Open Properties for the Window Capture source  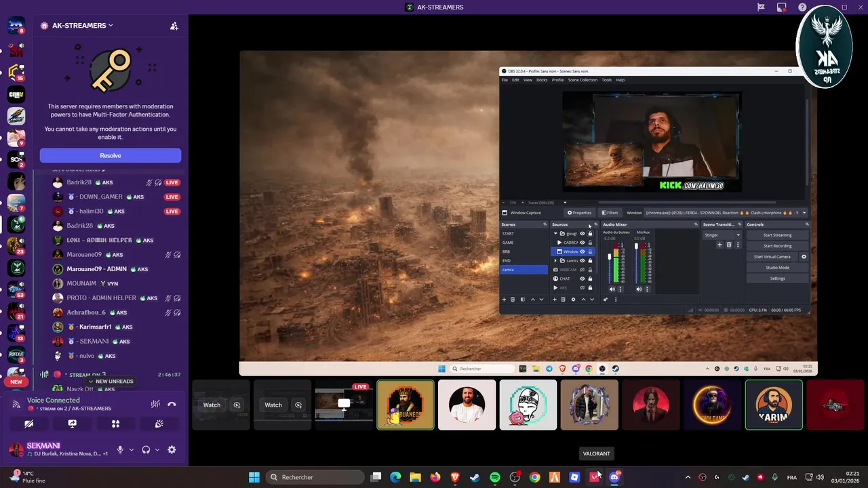pos(580,213)
